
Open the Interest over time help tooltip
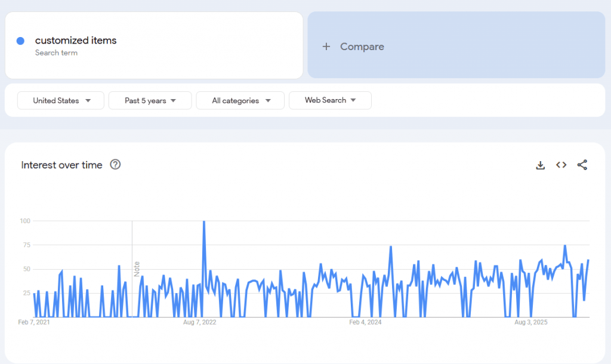tap(116, 165)
